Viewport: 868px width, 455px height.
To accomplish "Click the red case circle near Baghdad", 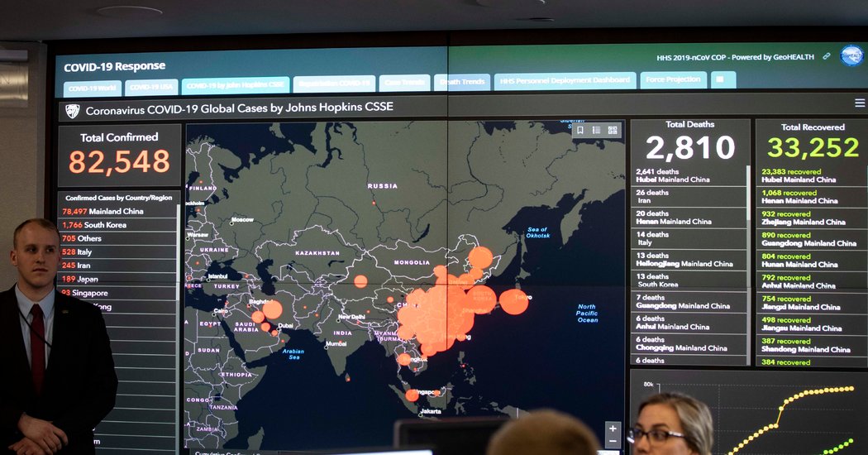I will [x=272, y=309].
